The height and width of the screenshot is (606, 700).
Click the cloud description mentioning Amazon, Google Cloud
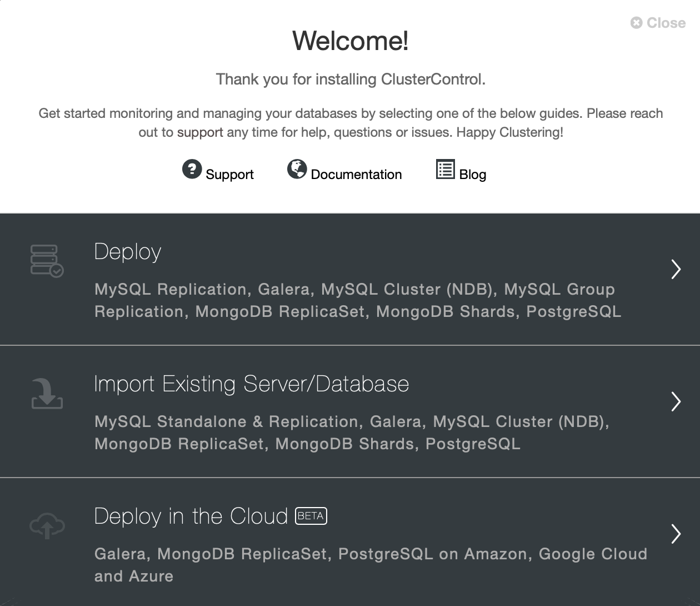tap(371, 565)
